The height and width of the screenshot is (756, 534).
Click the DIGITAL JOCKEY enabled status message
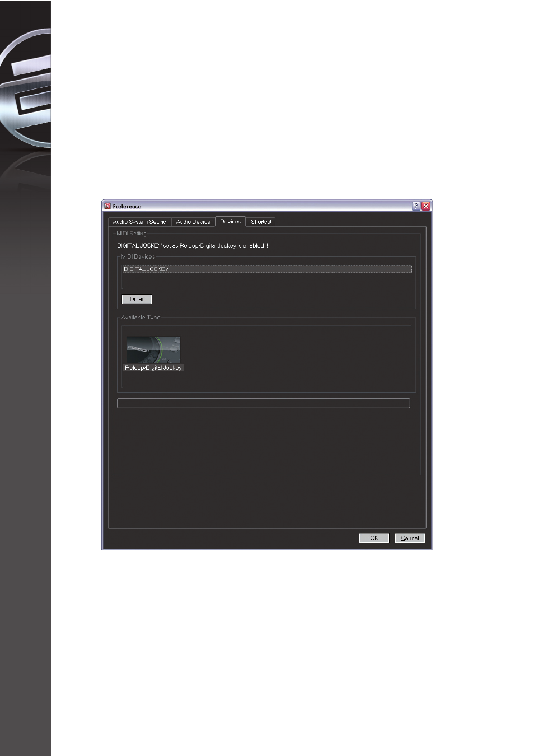point(193,245)
